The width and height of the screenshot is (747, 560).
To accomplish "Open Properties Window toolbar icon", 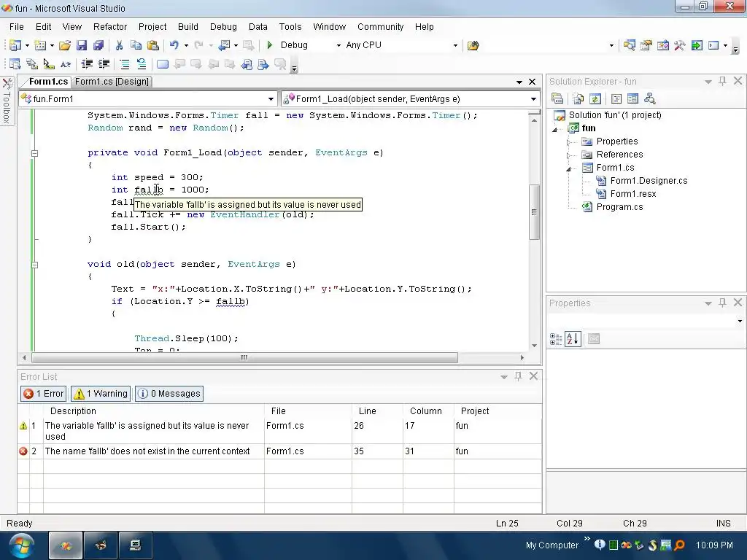I will click(x=646, y=46).
